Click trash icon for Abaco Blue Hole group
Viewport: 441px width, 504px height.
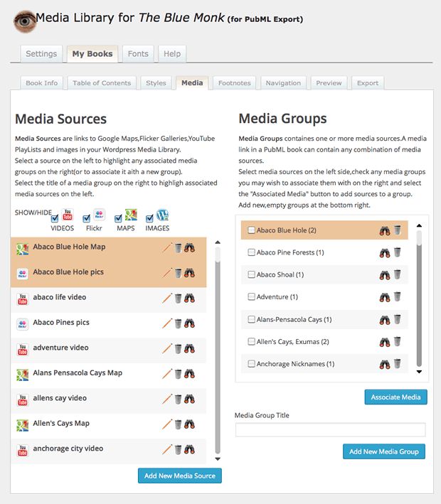click(x=398, y=230)
